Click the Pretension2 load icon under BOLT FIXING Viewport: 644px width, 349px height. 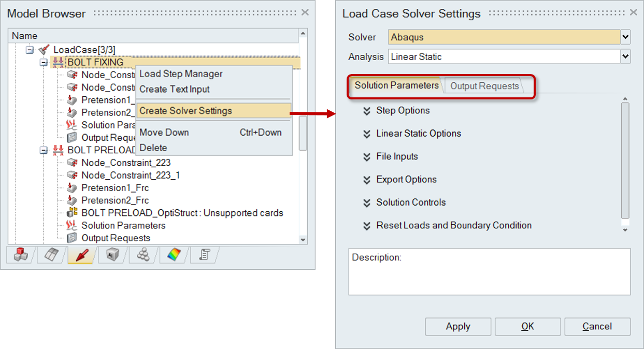72,112
